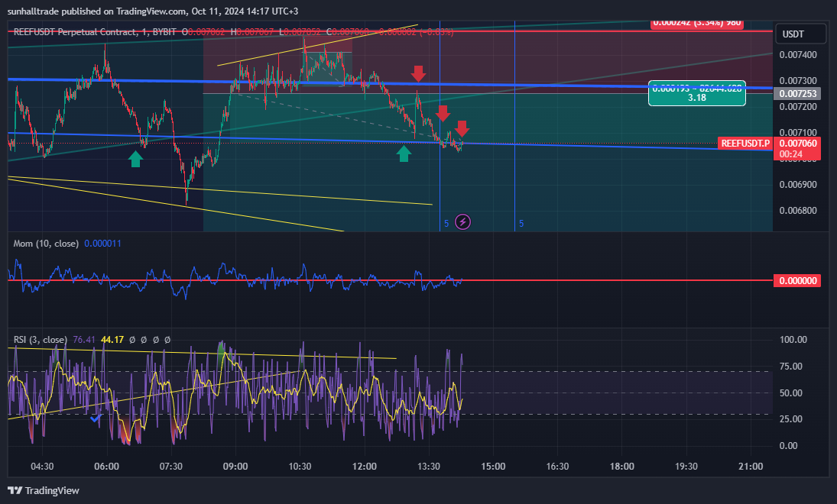This screenshot has width=837, height=504.
Task: Click the 100.00 RSI axis value
Action: [x=793, y=340]
